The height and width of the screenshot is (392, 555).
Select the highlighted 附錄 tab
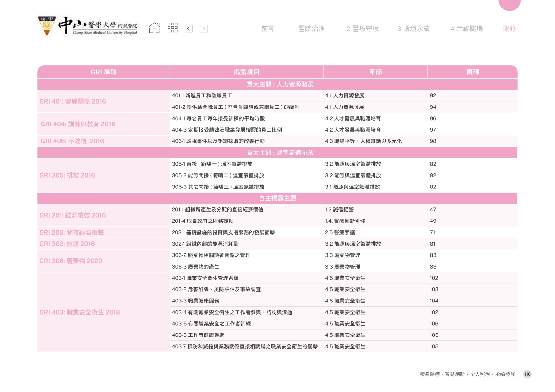[509, 29]
